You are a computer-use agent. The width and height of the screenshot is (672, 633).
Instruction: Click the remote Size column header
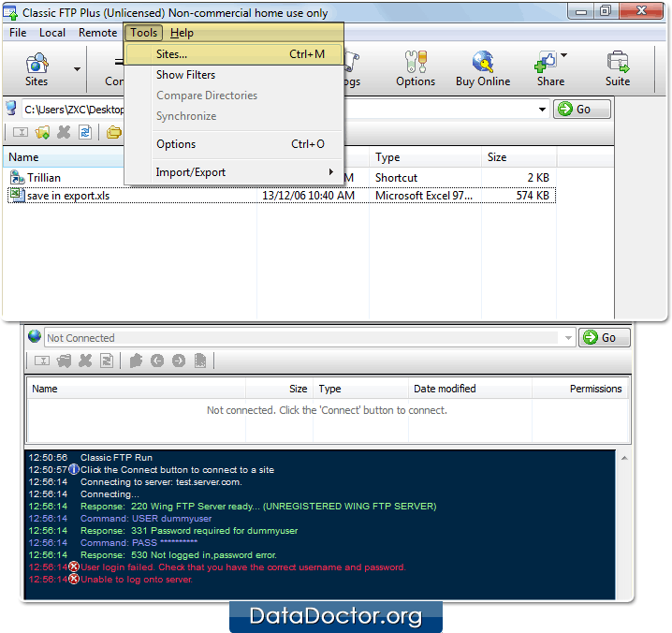coord(280,389)
